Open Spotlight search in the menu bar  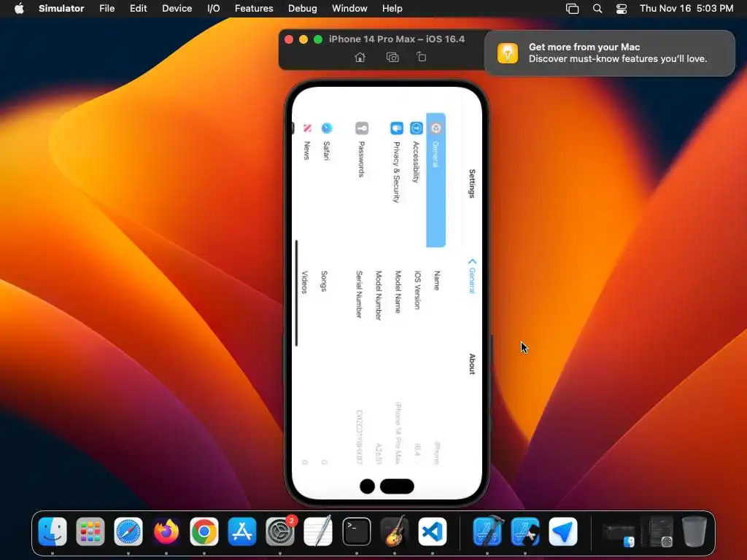pyautogui.click(x=597, y=9)
